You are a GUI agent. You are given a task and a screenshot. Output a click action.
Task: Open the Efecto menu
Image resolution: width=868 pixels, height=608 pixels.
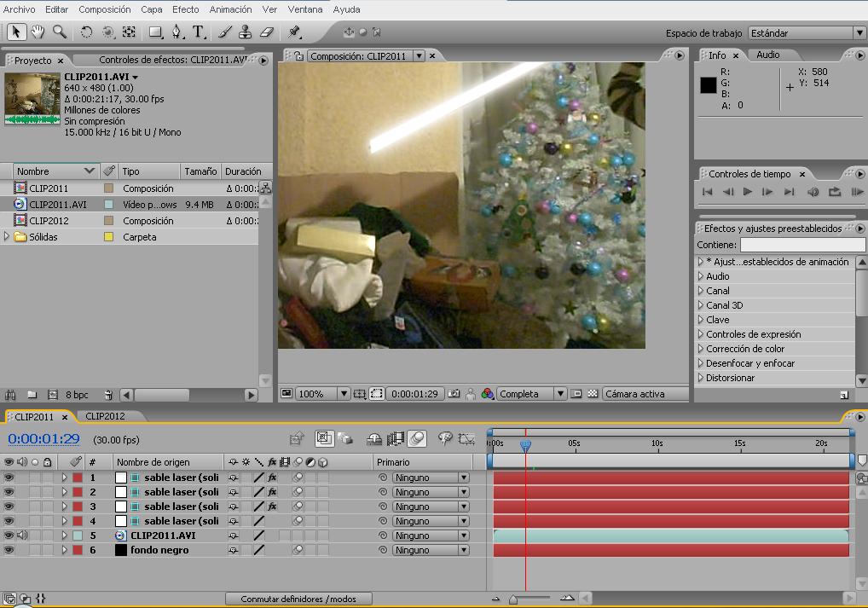tap(185, 9)
